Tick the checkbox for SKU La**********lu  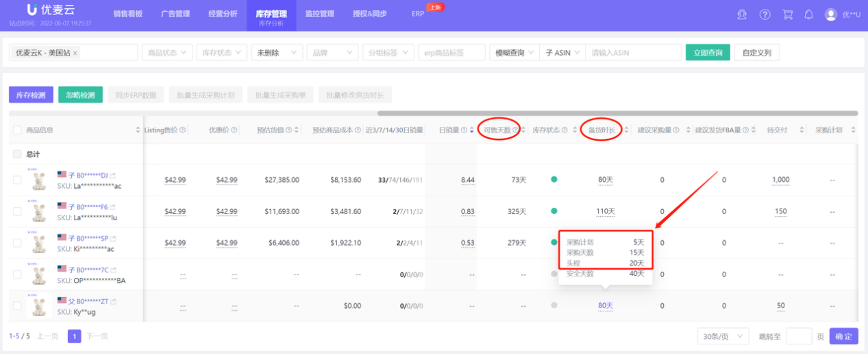coord(17,211)
